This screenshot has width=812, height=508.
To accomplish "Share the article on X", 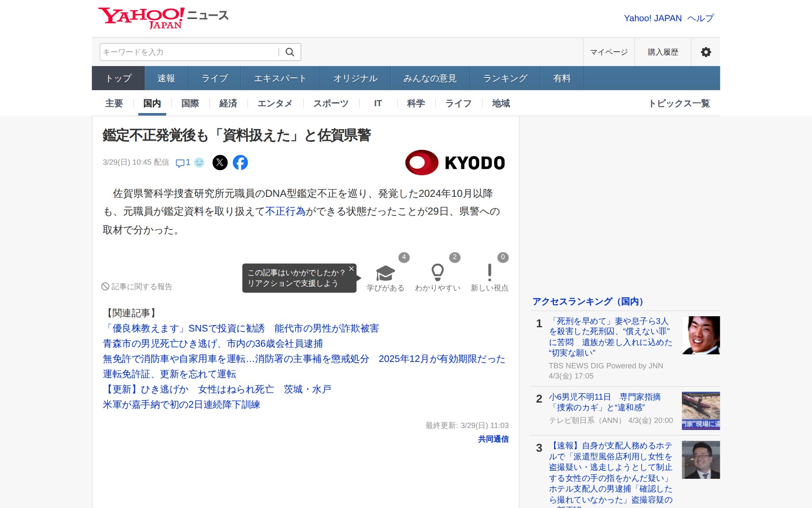I will [x=220, y=162].
